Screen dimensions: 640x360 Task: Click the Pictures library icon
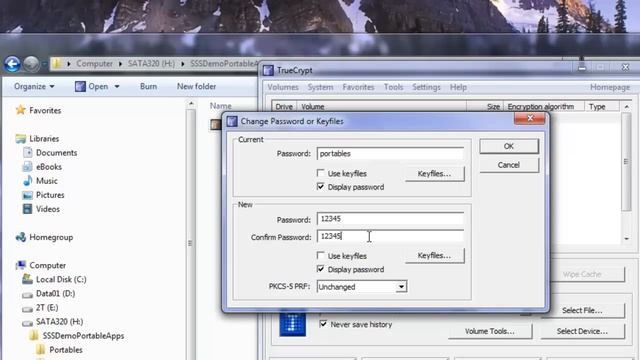click(x=27, y=195)
